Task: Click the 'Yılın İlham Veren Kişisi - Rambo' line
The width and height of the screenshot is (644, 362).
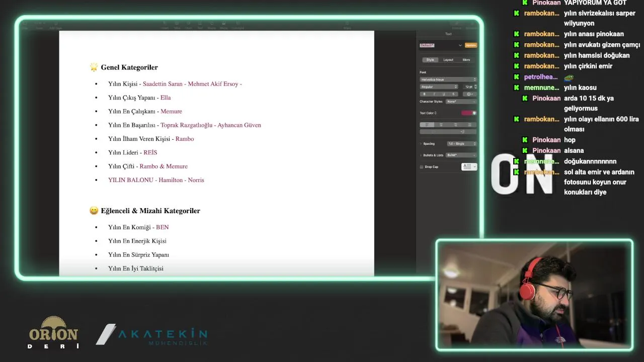Action: click(151, 139)
